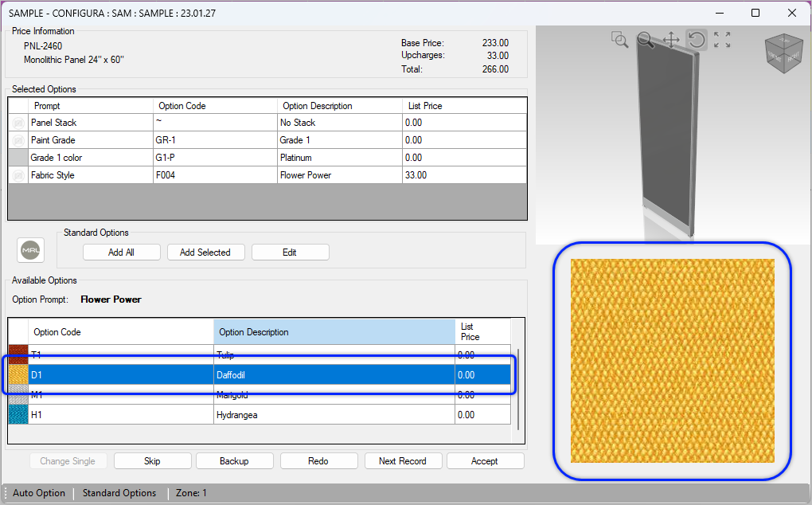Activate the magnifier zoom tool above the panel preview
812x505 pixels.
645,40
